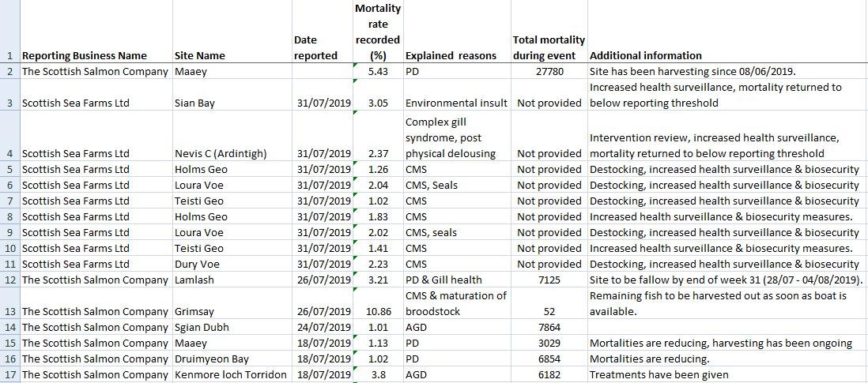This screenshot has width=868, height=383.
Task: Click the date cell showing 24/07/2019
Action: [323, 327]
